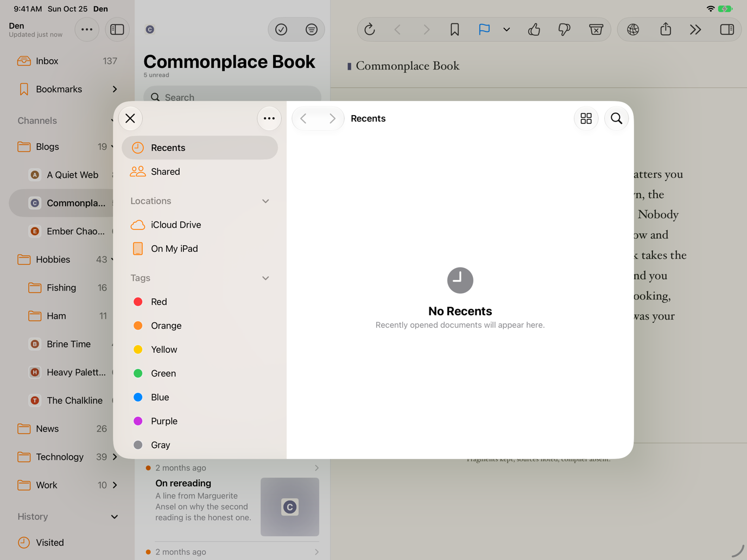Open article list filter menu
This screenshot has width=747, height=560.
[x=312, y=29]
